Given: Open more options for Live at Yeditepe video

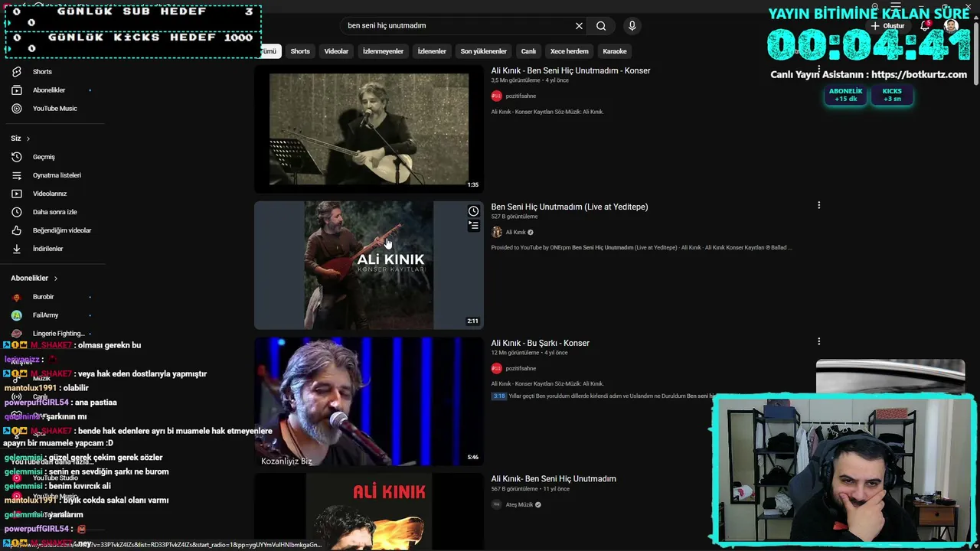Looking at the screenshot, I should click(818, 206).
